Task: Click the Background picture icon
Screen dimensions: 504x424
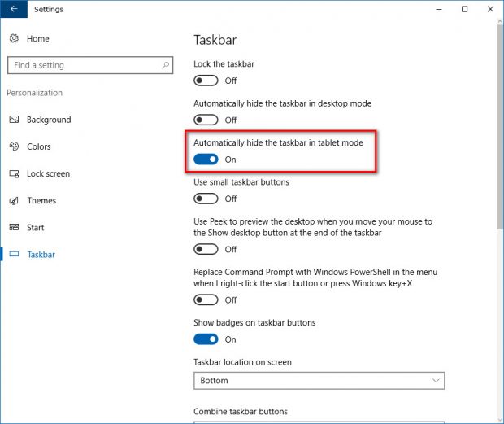Action: (14, 120)
